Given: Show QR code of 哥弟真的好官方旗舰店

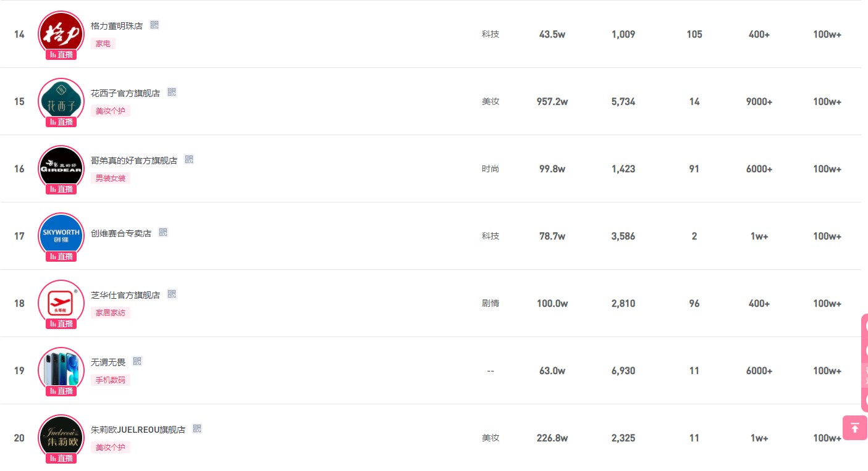Looking at the screenshot, I should pyautogui.click(x=189, y=159).
